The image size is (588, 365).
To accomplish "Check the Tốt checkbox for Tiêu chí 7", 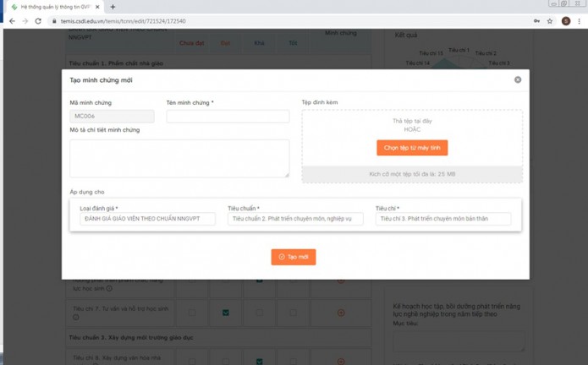I will (294, 313).
